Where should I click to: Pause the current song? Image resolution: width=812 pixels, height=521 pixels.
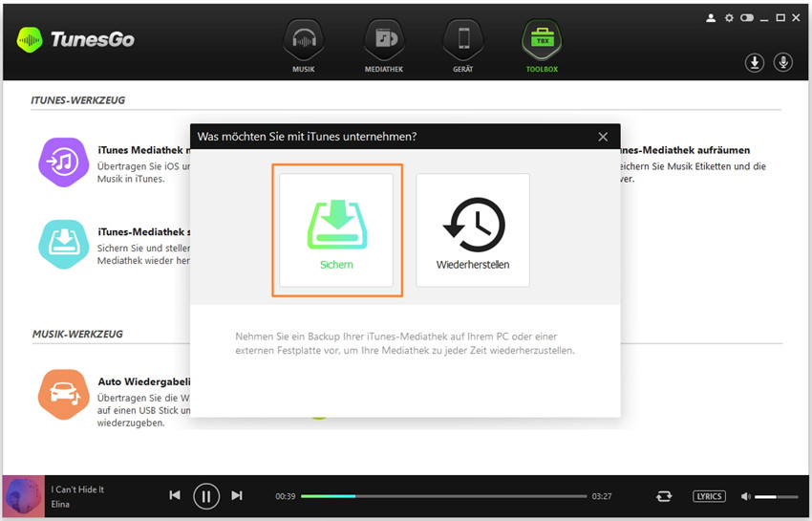coord(206,496)
